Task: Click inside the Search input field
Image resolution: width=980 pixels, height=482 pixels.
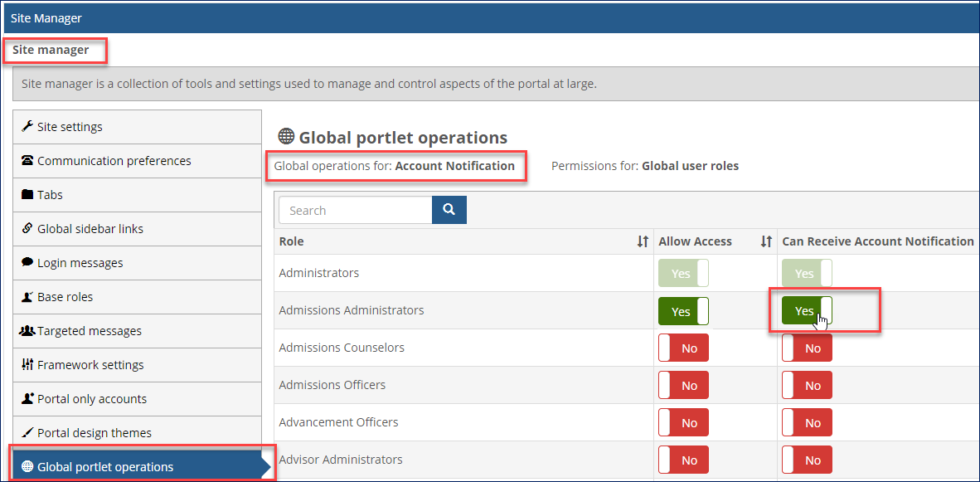Action: coord(355,209)
